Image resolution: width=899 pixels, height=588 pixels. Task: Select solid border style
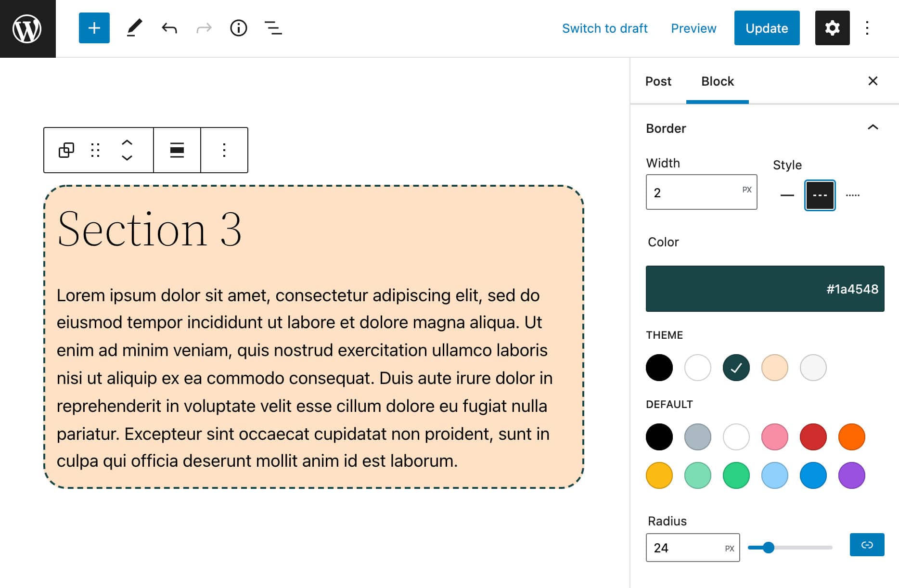coord(787,195)
